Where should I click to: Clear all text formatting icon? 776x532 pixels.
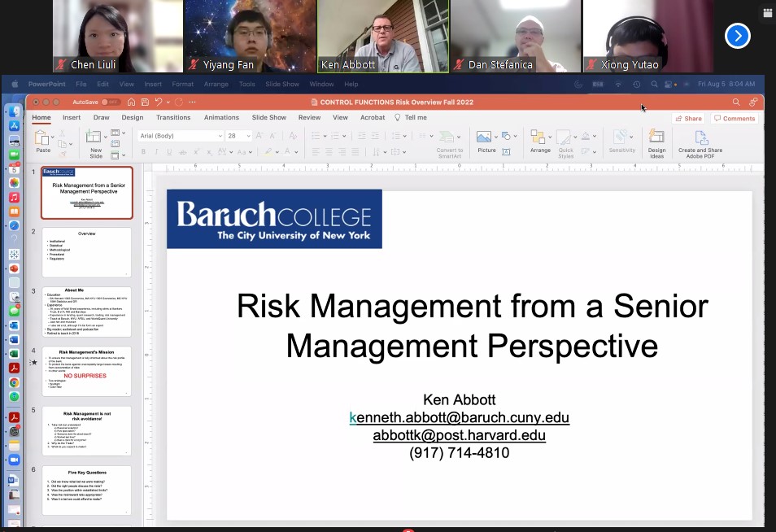click(x=293, y=136)
